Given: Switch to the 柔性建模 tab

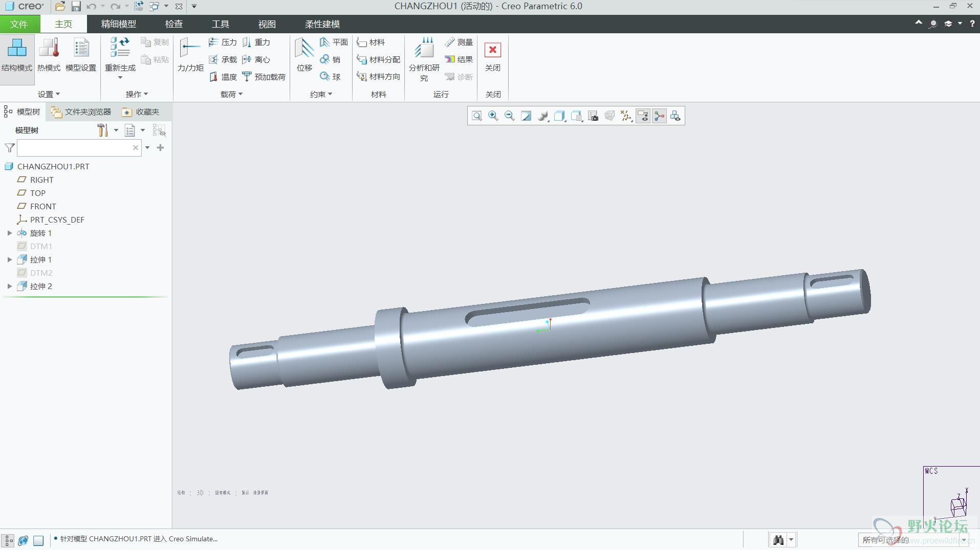Looking at the screenshot, I should (322, 24).
